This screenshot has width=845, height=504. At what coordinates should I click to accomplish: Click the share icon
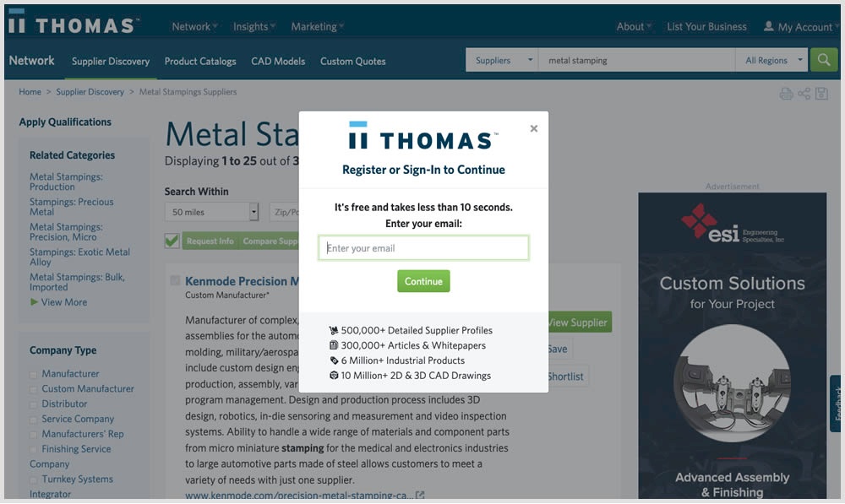[x=804, y=94]
